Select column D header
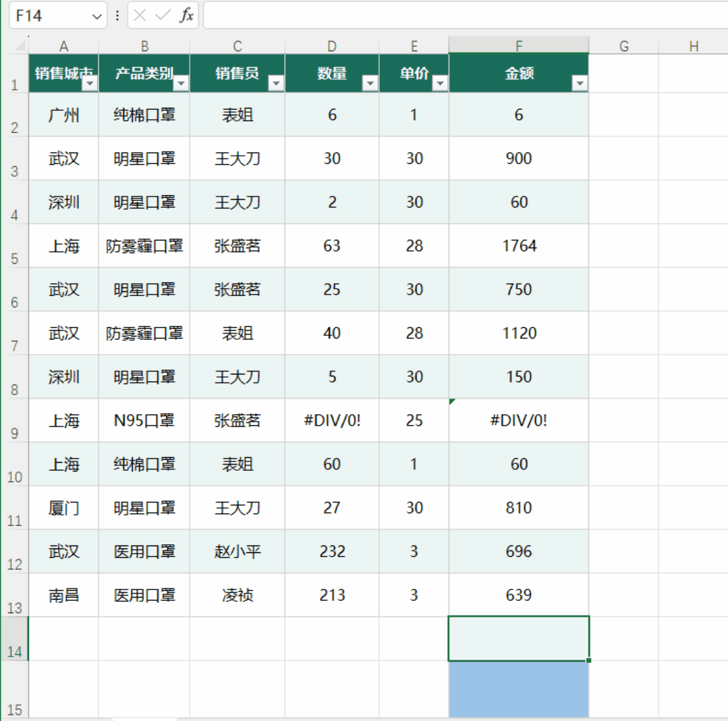The image size is (728, 721). point(332,46)
